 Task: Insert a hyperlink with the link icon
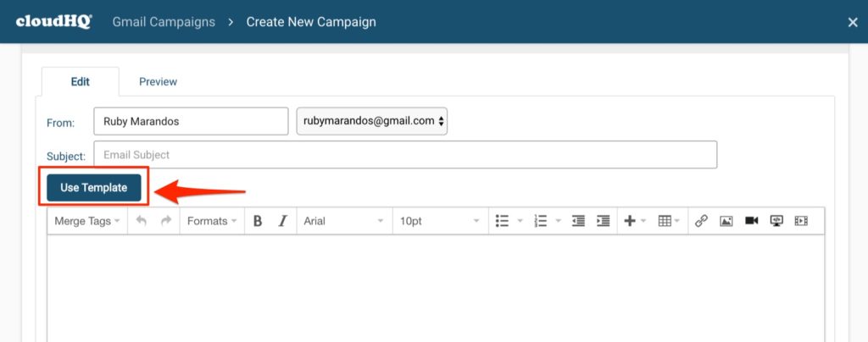[701, 221]
